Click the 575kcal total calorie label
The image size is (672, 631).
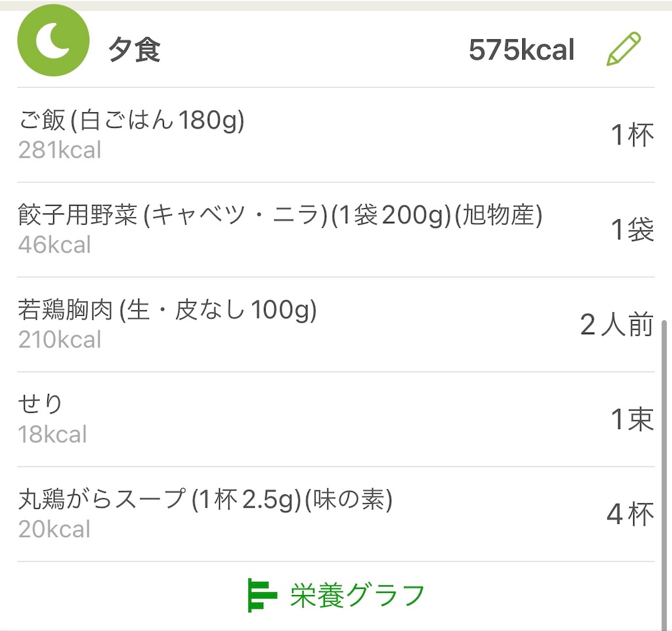[521, 51]
